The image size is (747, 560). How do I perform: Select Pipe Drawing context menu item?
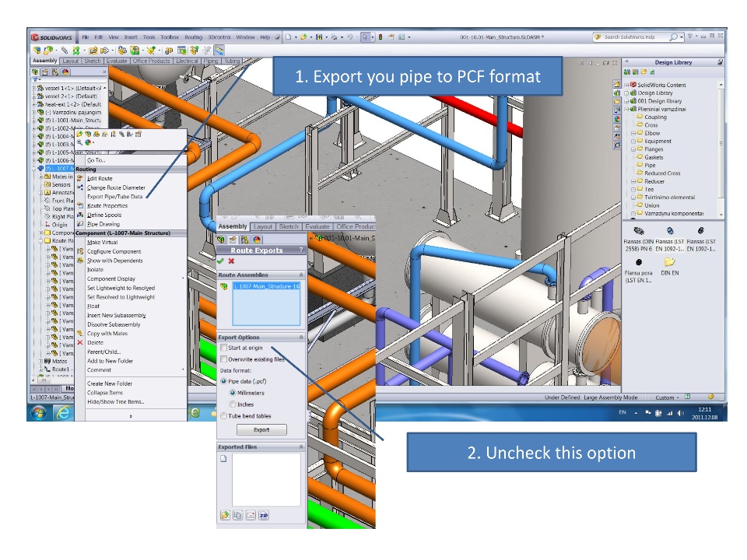103,224
